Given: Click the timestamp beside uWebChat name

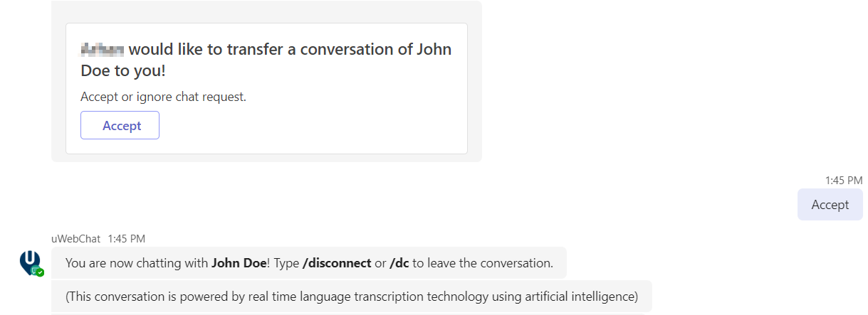Looking at the screenshot, I should pos(127,239).
